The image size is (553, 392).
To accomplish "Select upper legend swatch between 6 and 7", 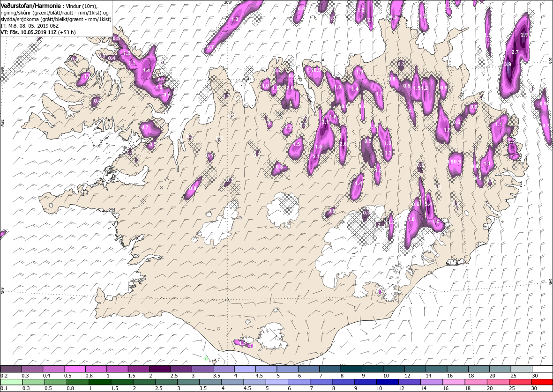I will [308, 369].
